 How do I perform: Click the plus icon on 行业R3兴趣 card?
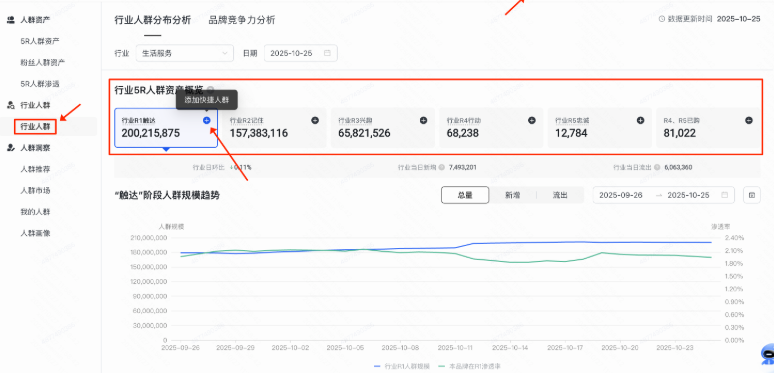click(x=424, y=120)
